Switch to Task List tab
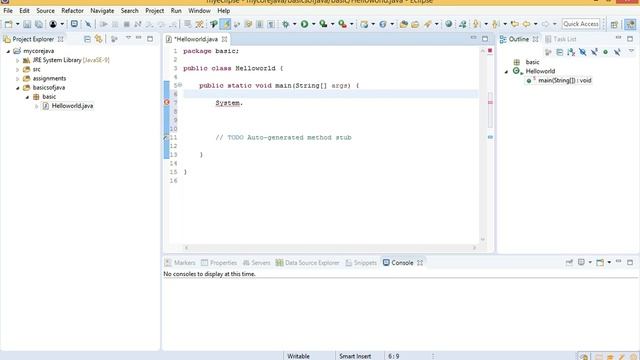This screenshot has height=360, width=640. point(560,39)
